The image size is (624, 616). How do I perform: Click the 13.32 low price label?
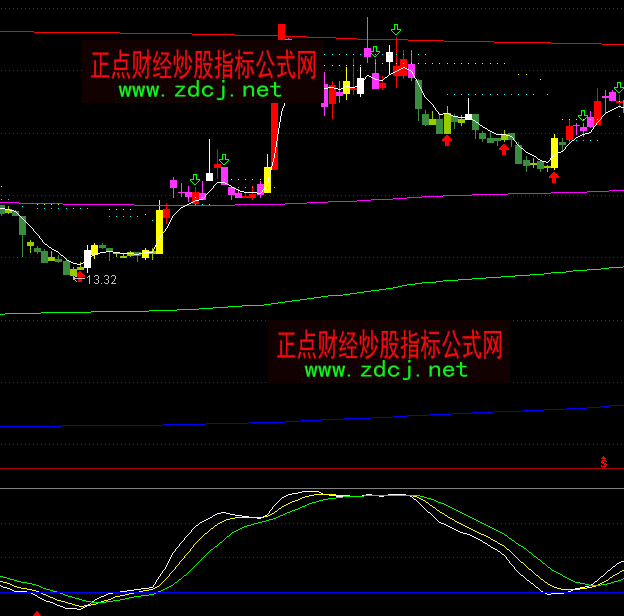(101, 280)
